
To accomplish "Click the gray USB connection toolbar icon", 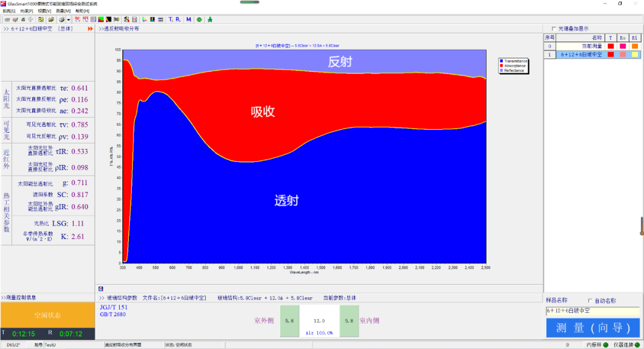I will point(30,19).
